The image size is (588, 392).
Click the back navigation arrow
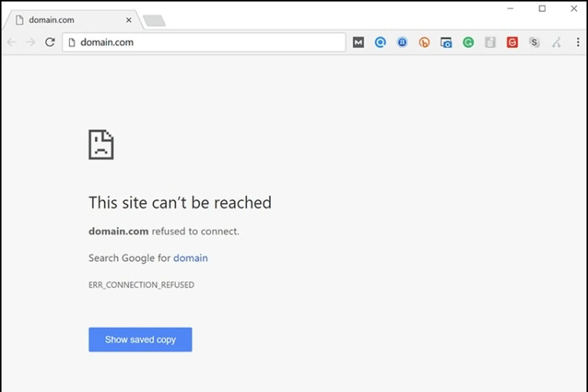click(x=12, y=42)
